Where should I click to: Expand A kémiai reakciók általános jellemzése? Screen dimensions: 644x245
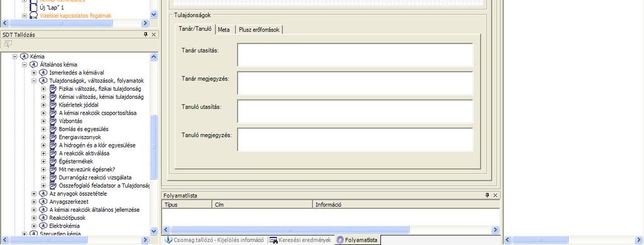coord(34,210)
